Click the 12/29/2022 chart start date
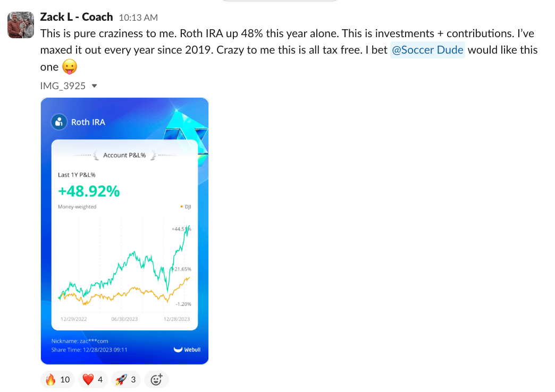The image size is (555, 392). pos(74,319)
